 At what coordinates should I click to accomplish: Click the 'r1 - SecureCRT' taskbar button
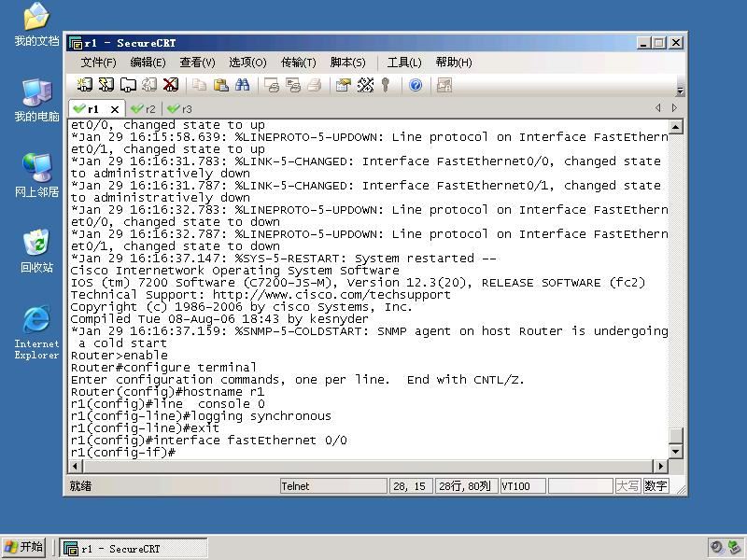pyautogui.click(x=134, y=549)
